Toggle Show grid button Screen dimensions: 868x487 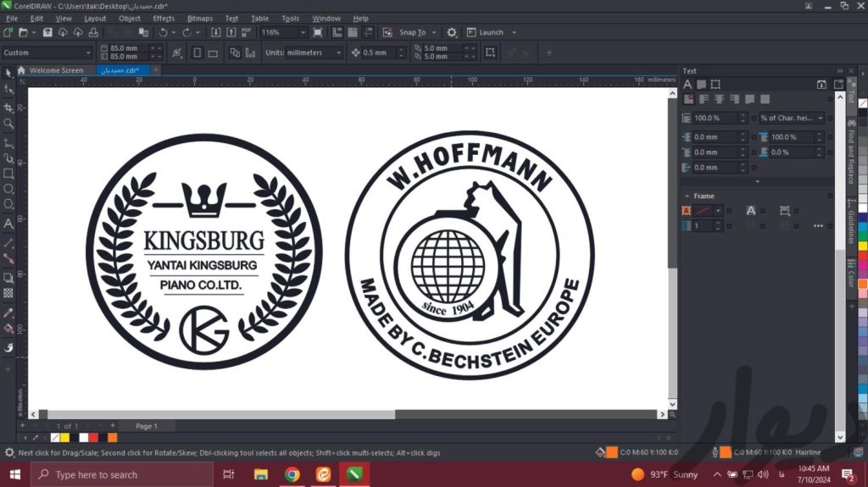pyautogui.click(x=353, y=33)
